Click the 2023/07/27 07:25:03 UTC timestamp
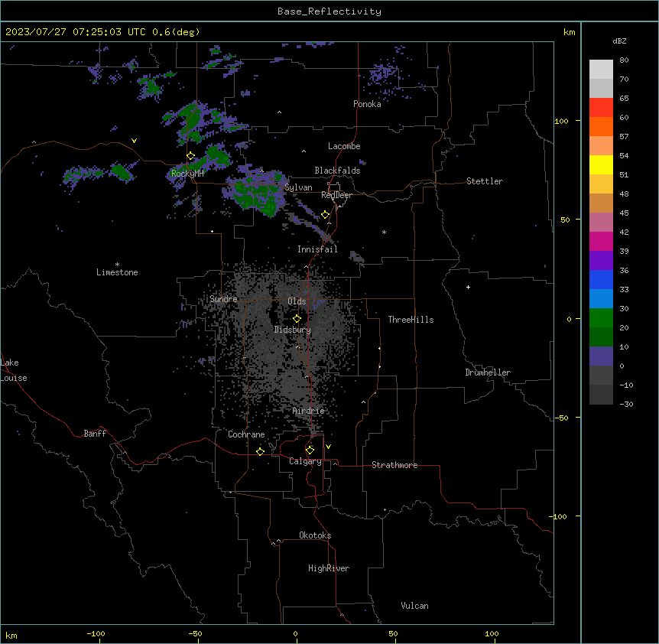 click(76, 32)
